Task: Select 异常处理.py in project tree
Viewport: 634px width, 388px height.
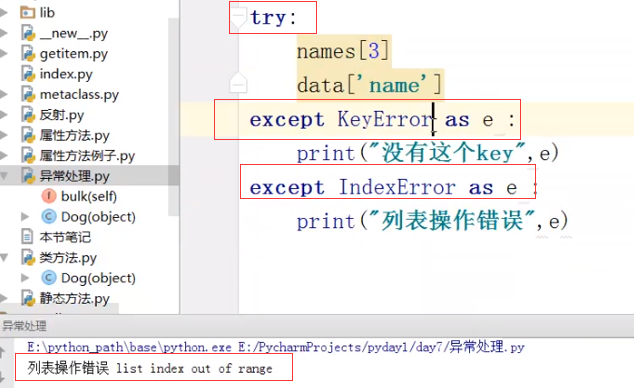Action: [74, 176]
